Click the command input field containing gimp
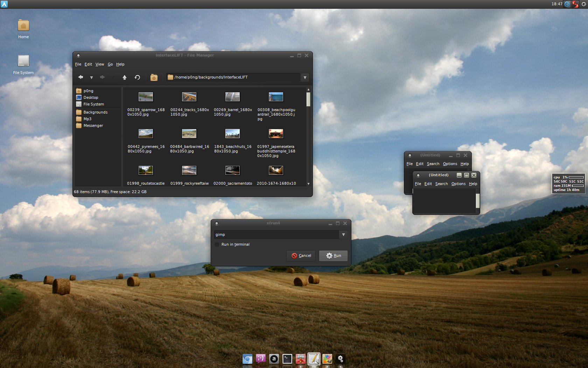Screen dimensions: 588x368 (x=276, y=234)
